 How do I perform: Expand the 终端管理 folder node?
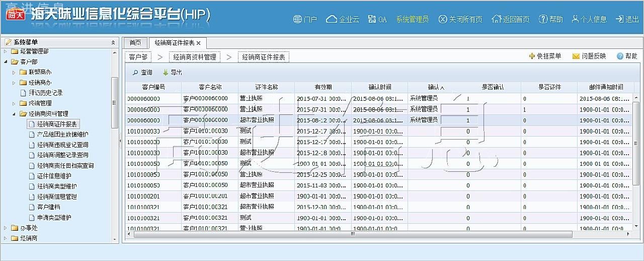pos(15,103)
